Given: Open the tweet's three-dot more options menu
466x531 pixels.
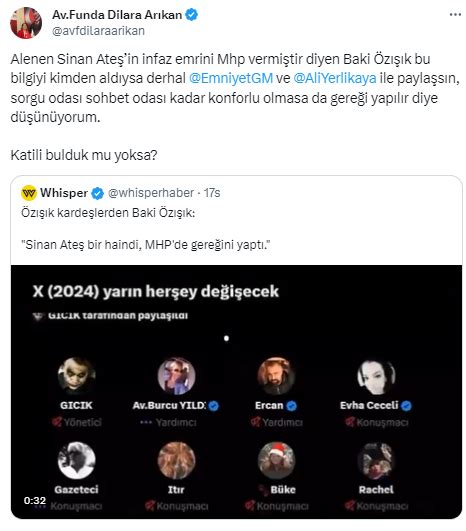Looking at the screenshot, I should (455, 15).
